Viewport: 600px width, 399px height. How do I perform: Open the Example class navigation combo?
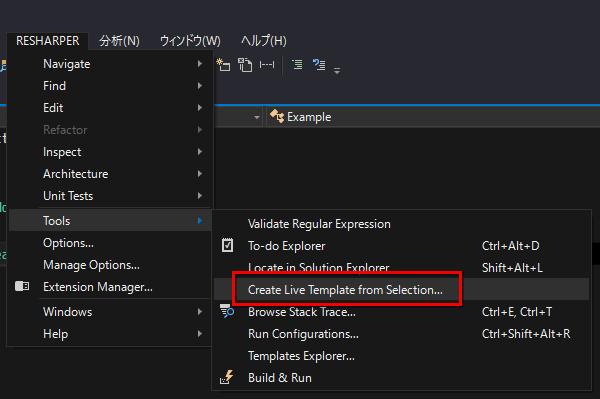click(x=433, y=117)
